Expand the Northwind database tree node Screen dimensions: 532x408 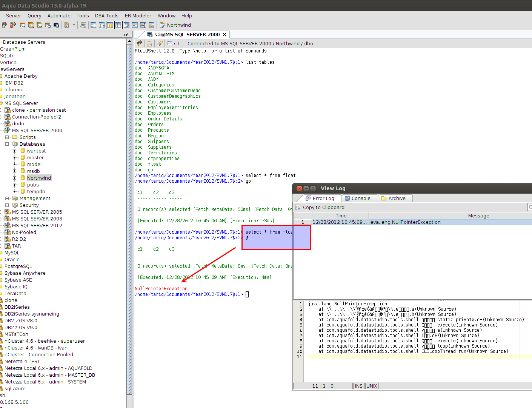[15, 178]
